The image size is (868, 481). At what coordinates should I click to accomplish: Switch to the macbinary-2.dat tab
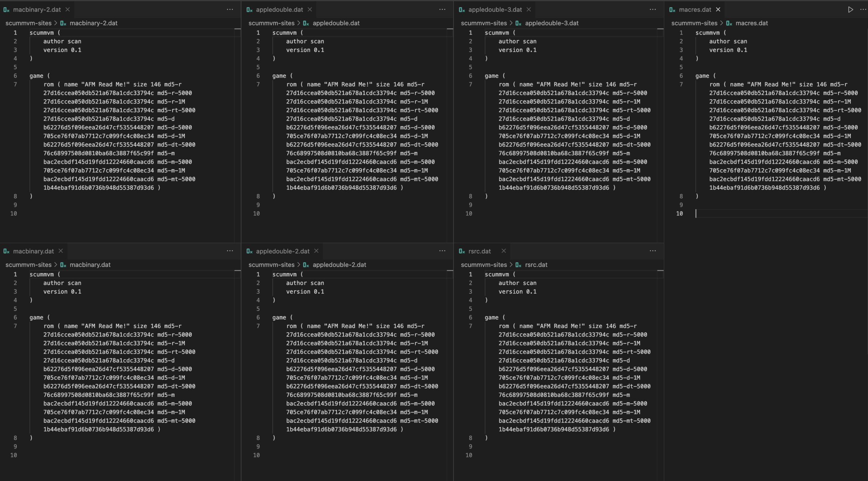(37, 9)
